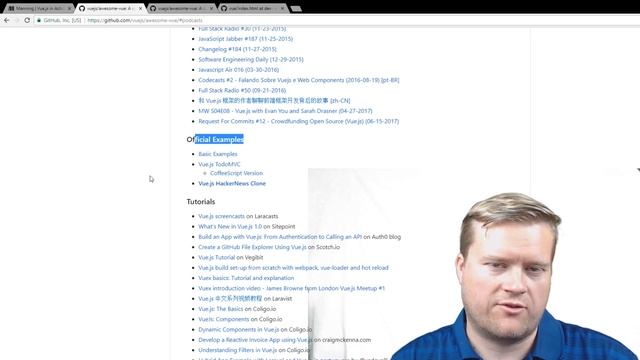Open the Chinese-language Vue.js podcast [zh-CN] link
Image resolution: width=640 pixels, height=360 pixels.
coord(274,100)
